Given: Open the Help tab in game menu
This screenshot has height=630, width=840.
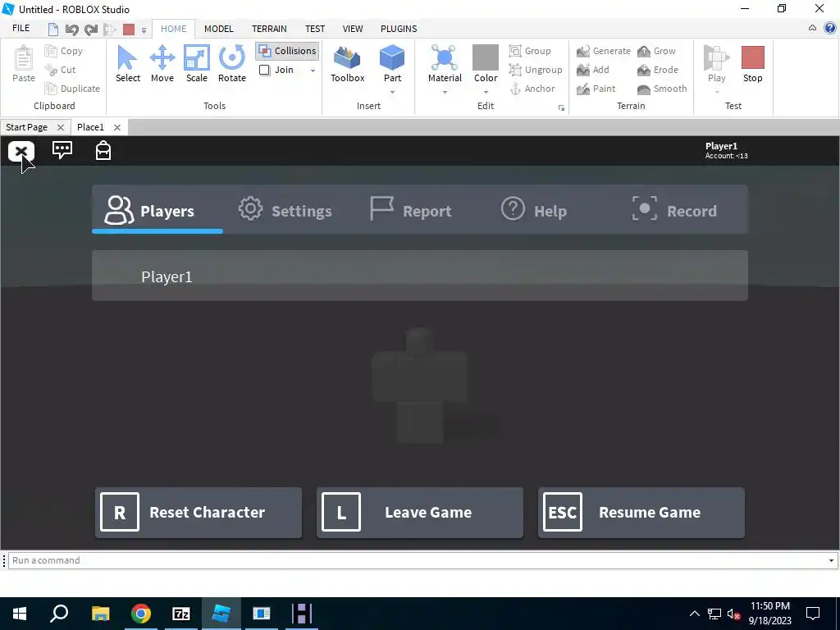Looking at the screenshot, I should click(x=533, y=211).
